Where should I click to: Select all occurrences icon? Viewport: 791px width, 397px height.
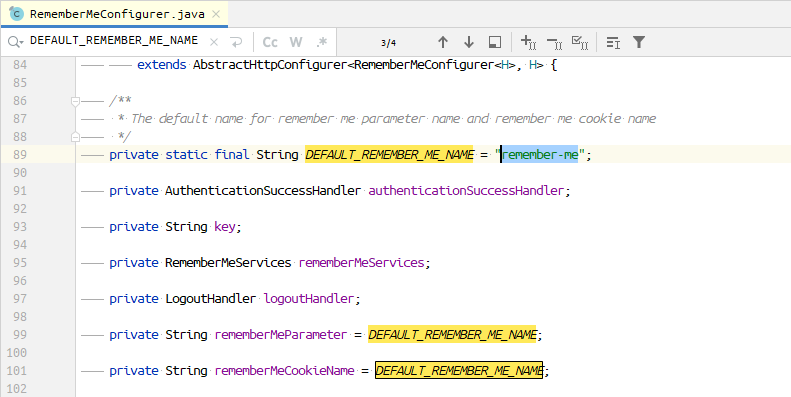point(580,42)
